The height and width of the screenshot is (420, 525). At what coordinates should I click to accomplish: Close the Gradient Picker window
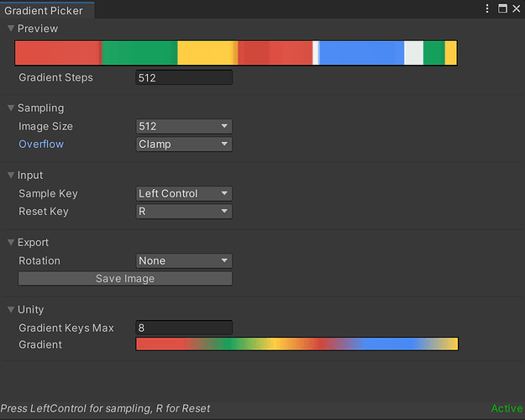(x=515, y=8)
